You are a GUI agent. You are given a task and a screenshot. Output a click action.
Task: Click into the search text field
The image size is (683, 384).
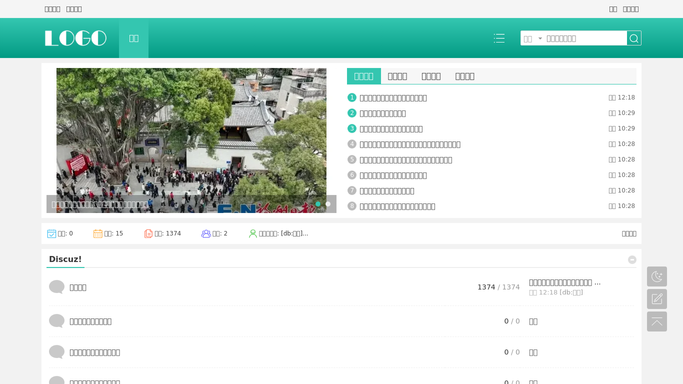coord(585,39)
